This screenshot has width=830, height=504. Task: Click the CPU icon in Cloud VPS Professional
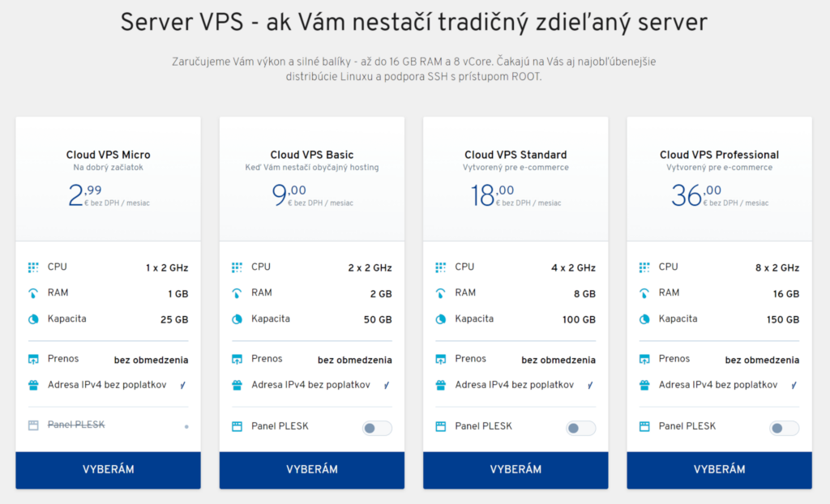(x=644, y=267)
